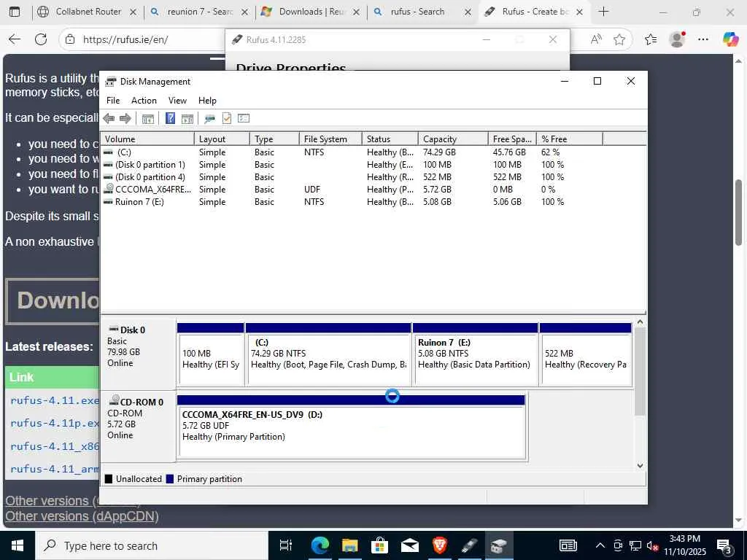Image resolution: width=747 pixels, height=560 pixels.
Task: Open a new browser tab with plus button
Action: pos(603,12)
